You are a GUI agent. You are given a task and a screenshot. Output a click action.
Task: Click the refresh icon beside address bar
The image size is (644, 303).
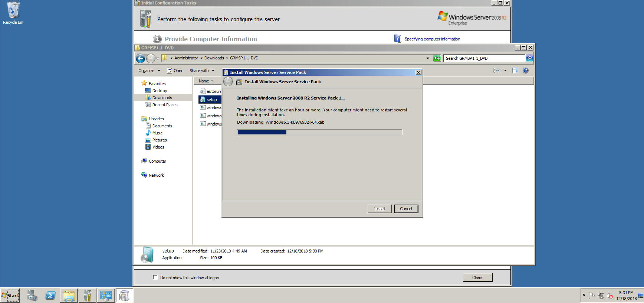pyautogui.click(x=437, y=58)
